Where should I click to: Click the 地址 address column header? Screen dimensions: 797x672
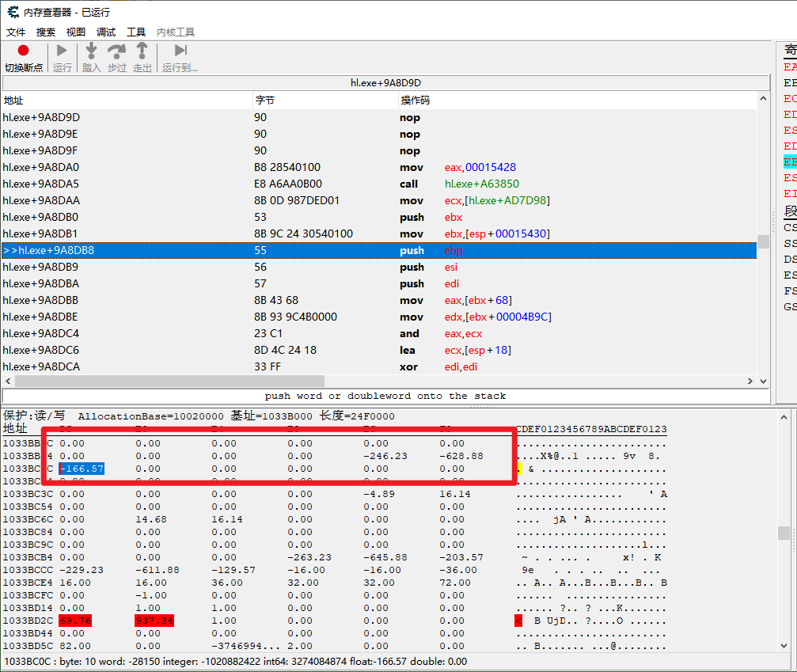(x=13, y=101)
